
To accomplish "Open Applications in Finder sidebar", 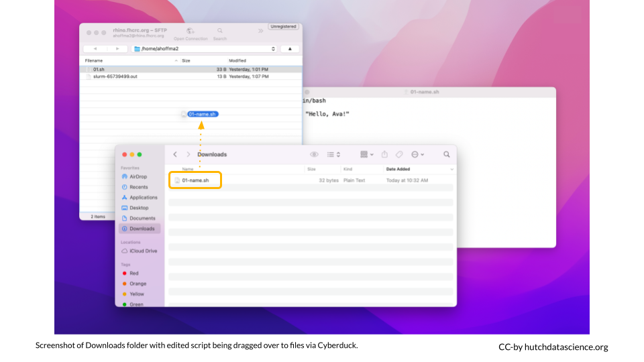I will click(x=144, y=197).
